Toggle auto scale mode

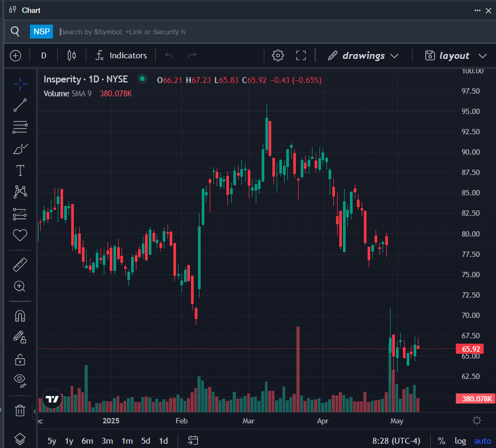coord(483,441)
